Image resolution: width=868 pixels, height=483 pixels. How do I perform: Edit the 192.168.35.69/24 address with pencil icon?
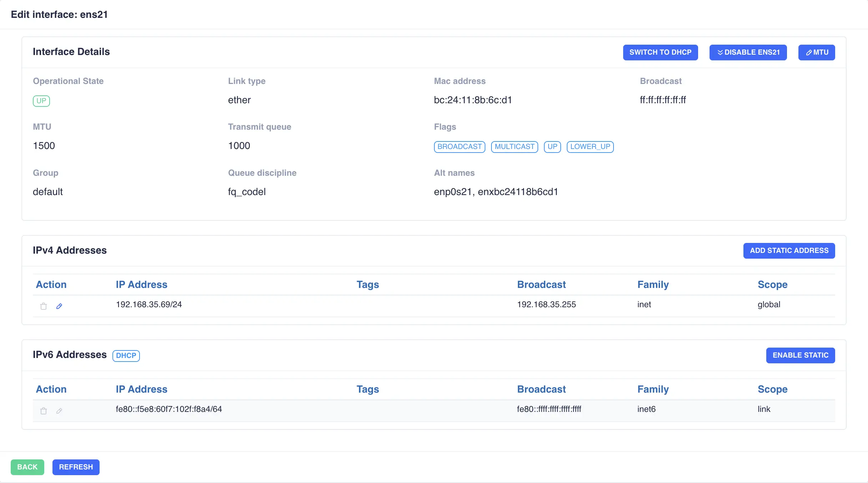[59, 306]
